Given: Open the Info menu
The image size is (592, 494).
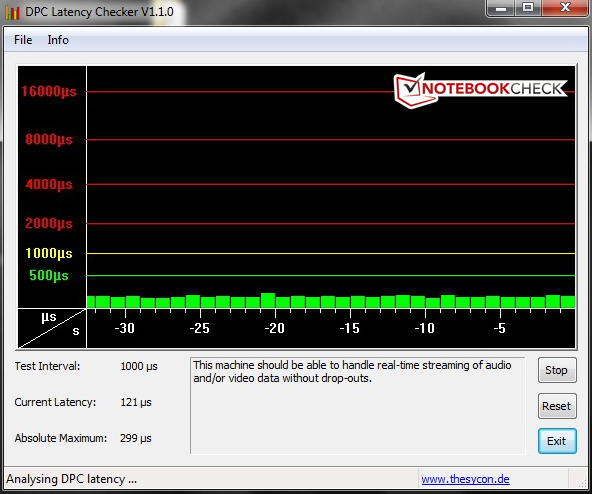Looking at the screenshot, I should [x=58, y=40].
